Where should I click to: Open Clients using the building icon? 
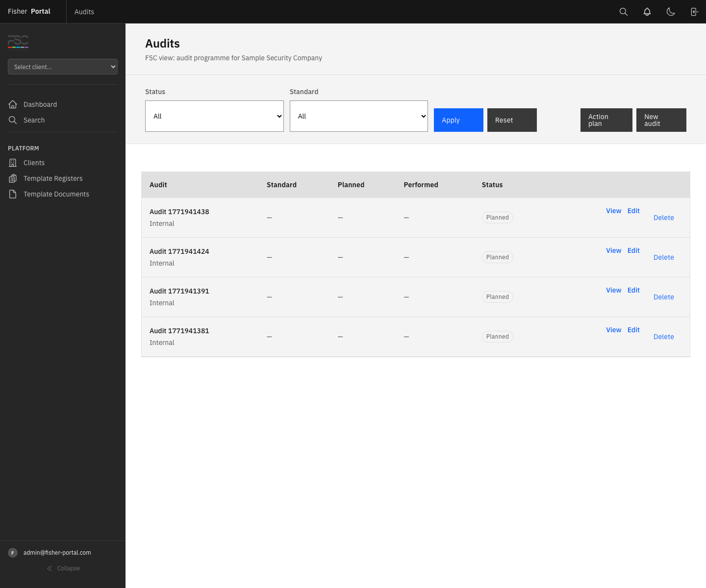[x=13, y=163]
